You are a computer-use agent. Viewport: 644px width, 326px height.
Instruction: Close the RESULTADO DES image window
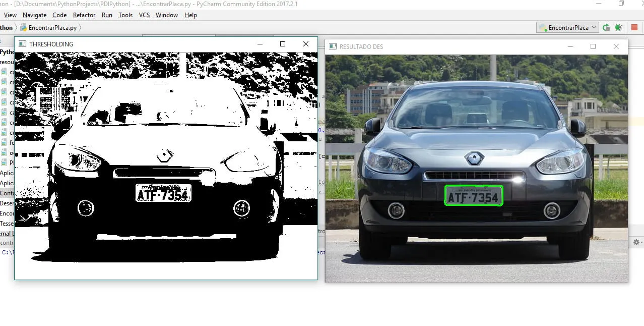616,46
